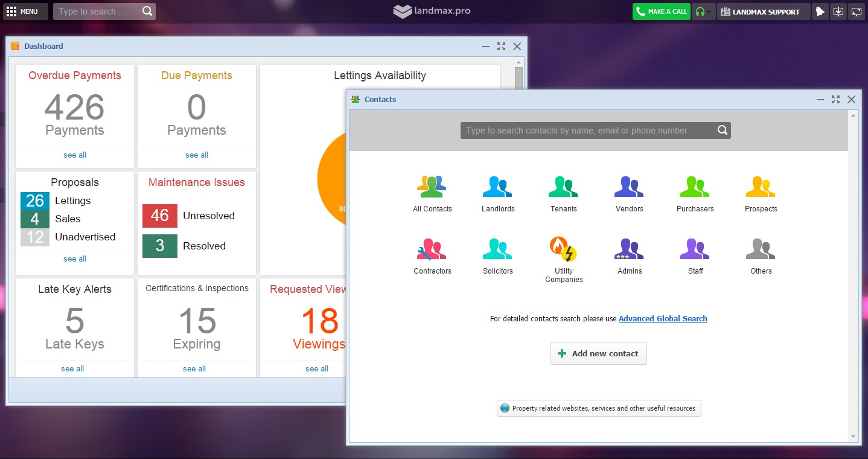Click the orange Lettings Availability pie chart

tap(331, 181)
